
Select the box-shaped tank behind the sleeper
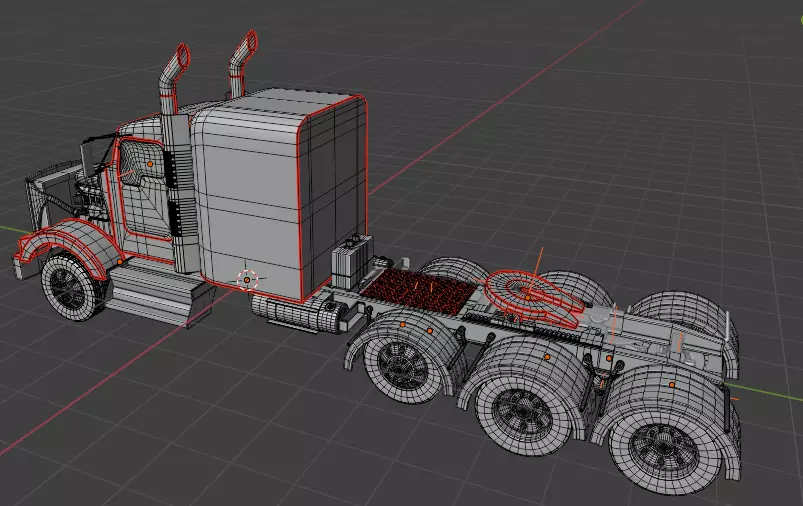(x=352, y=262)
